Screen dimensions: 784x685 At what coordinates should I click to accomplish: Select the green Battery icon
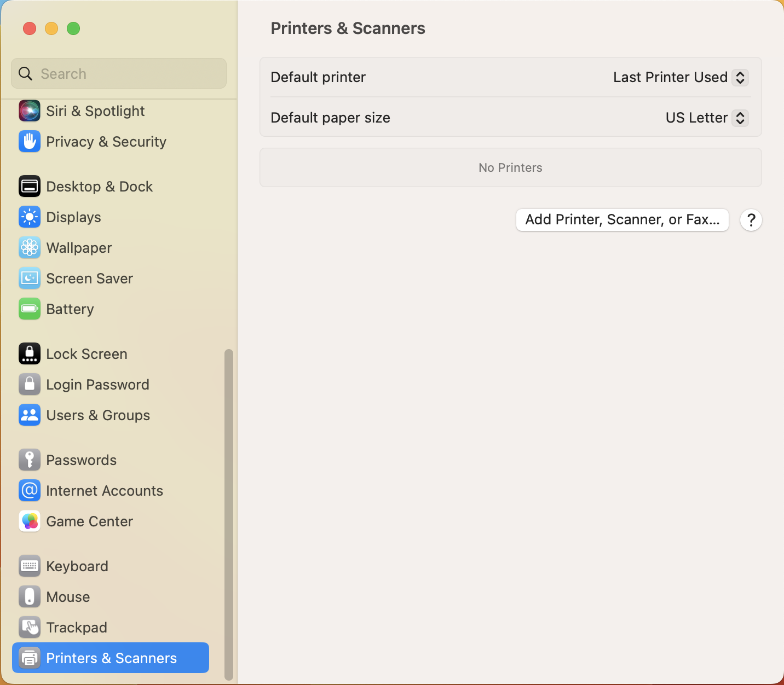30,309
